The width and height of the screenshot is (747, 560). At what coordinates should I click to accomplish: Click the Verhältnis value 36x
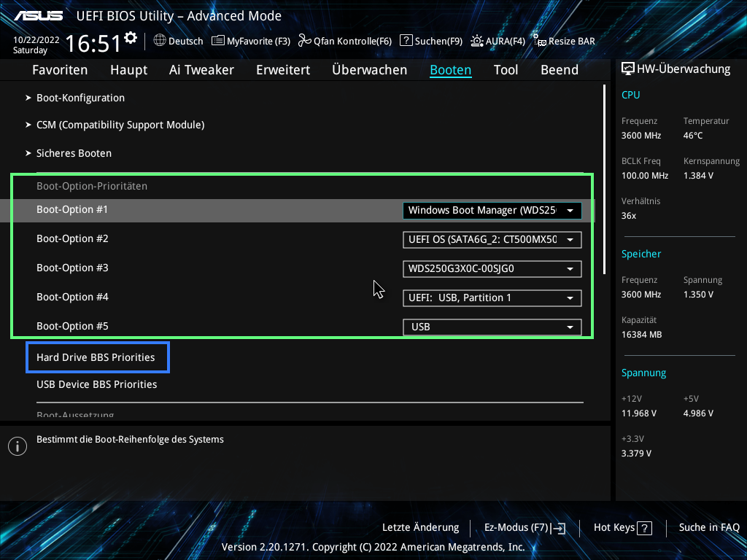pyautogui.click(x=629, y=215)
